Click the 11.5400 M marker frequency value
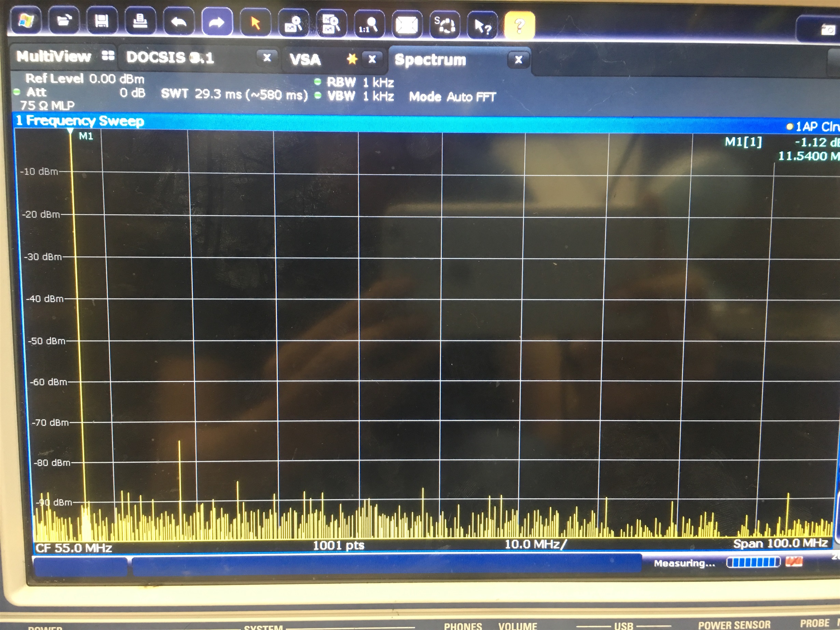840x630 pixels. click(x=809, y=156)
